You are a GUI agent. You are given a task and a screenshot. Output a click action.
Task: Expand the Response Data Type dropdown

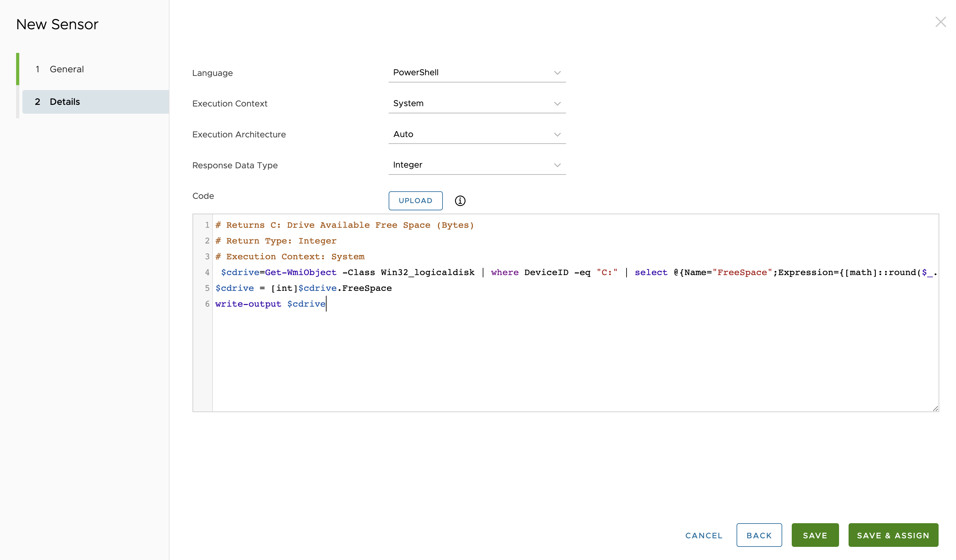pos(477,165)
